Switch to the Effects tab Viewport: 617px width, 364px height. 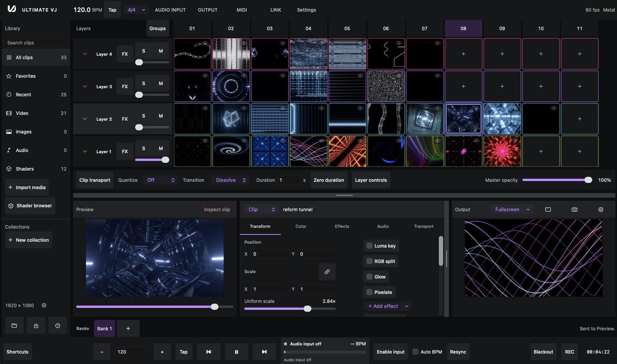(342, 226)
